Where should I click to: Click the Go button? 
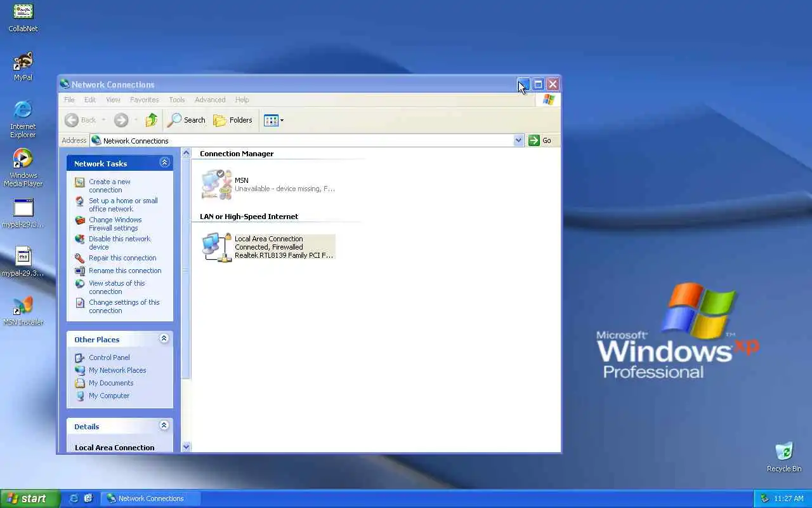(540, 140)
